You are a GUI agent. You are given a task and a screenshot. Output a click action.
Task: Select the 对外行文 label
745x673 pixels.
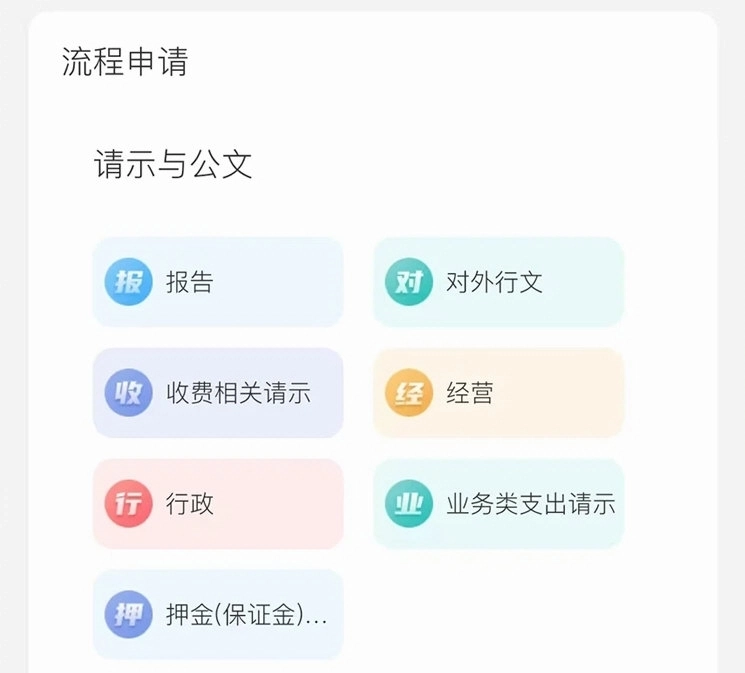click(494, 282)
